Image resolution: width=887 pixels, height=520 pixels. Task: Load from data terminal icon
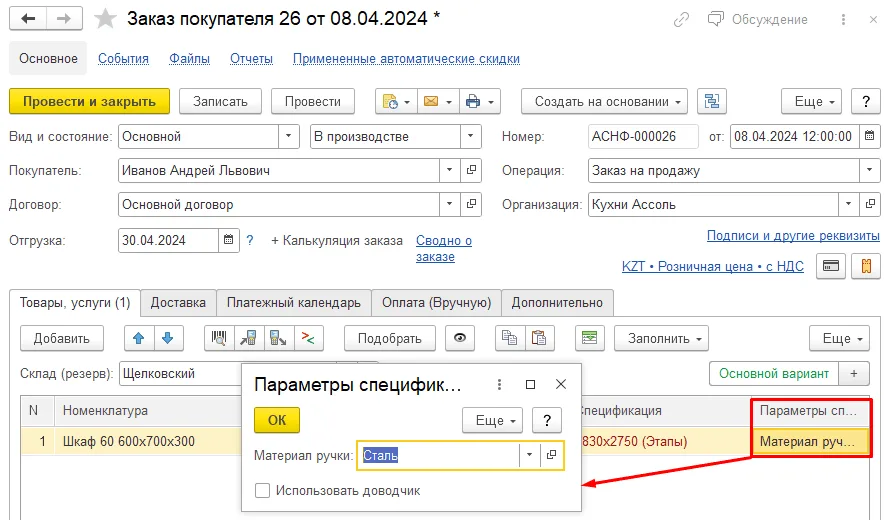(x=248, y=338)
